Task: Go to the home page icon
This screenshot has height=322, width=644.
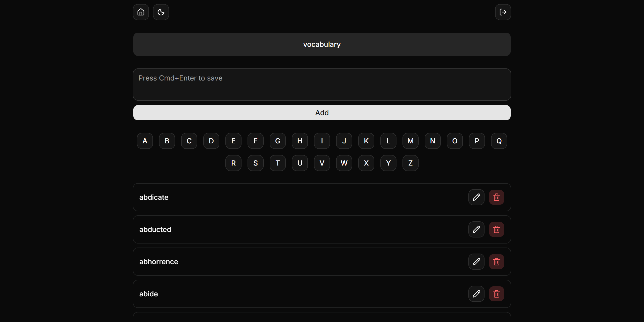Action: point(141,12)
